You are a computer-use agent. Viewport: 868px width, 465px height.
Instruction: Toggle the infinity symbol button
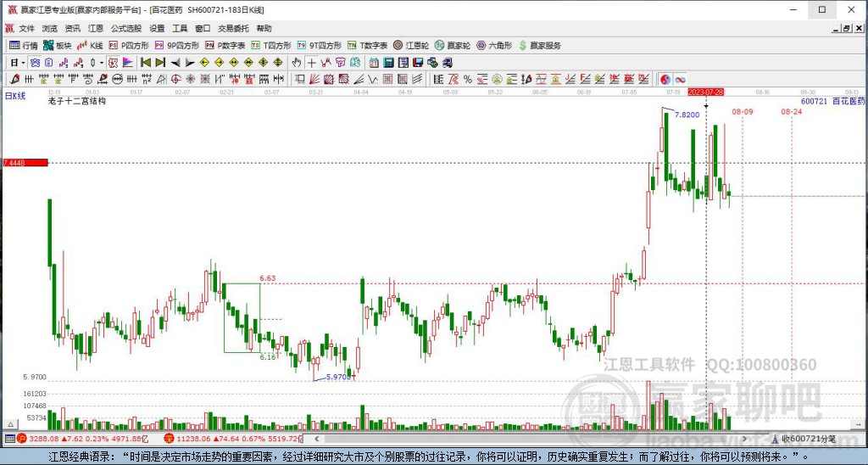680,80
